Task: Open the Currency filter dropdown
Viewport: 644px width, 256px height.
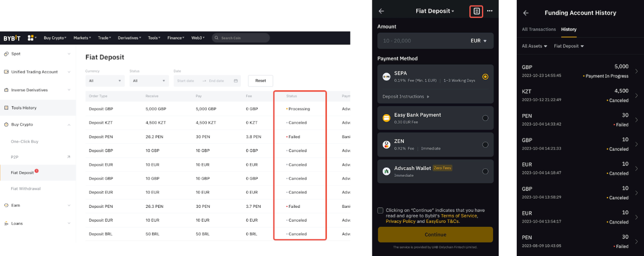Action: 105,81
